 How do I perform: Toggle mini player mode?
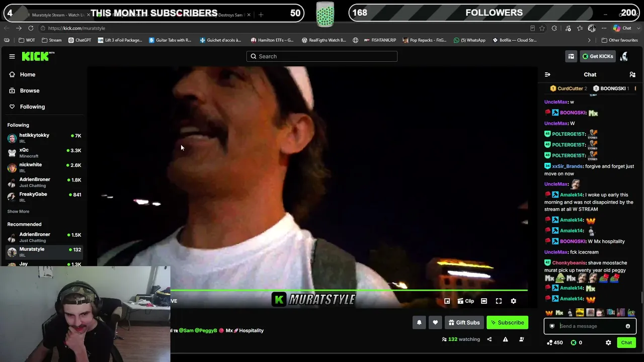pyautogui.click(x=447, y=301)
